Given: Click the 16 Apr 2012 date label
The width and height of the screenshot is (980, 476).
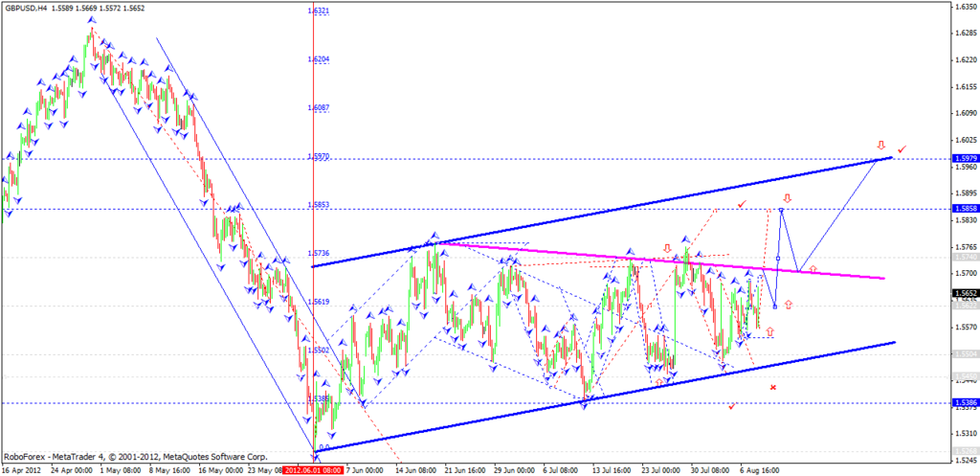Looking at the screenshot, I should click(x=19, y=469).
